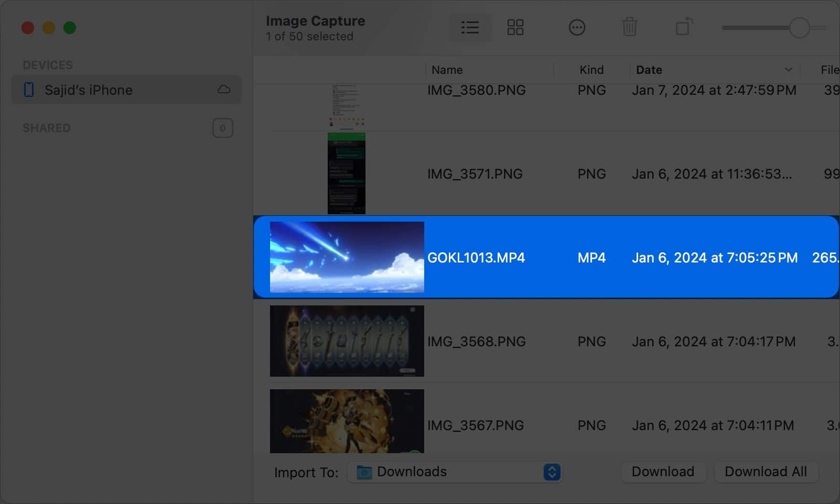
Task: Click the iPhone device icon in sidebar
Action: click(x=29, y=90)
